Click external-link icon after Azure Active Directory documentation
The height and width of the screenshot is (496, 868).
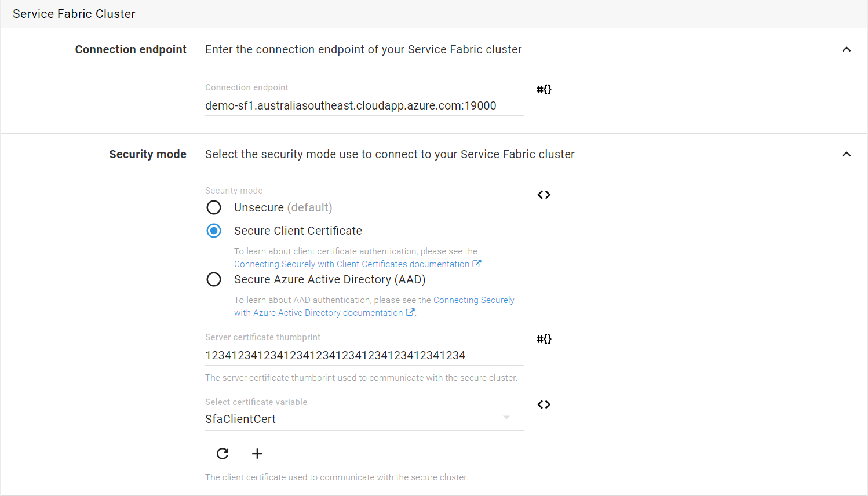[410, 312]
